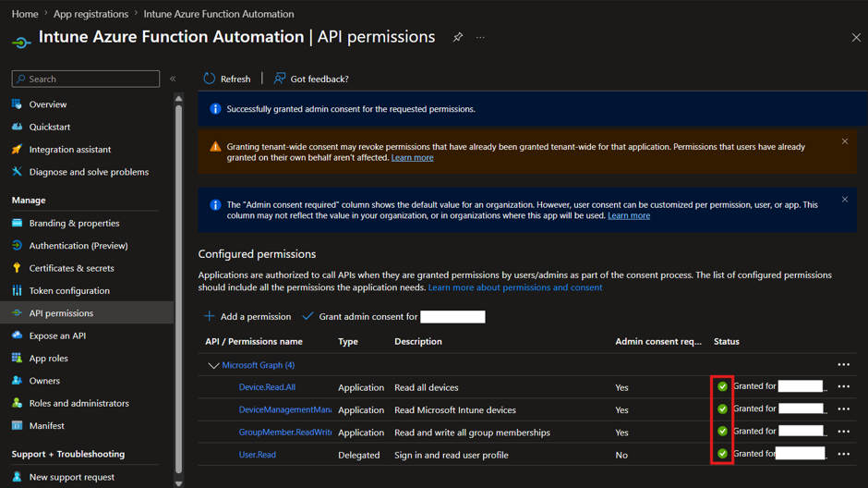Image resolution: width=868 pixels, height=488 pixels.
Task: Click the 'Read all devices' description
Action: point(427,388)
